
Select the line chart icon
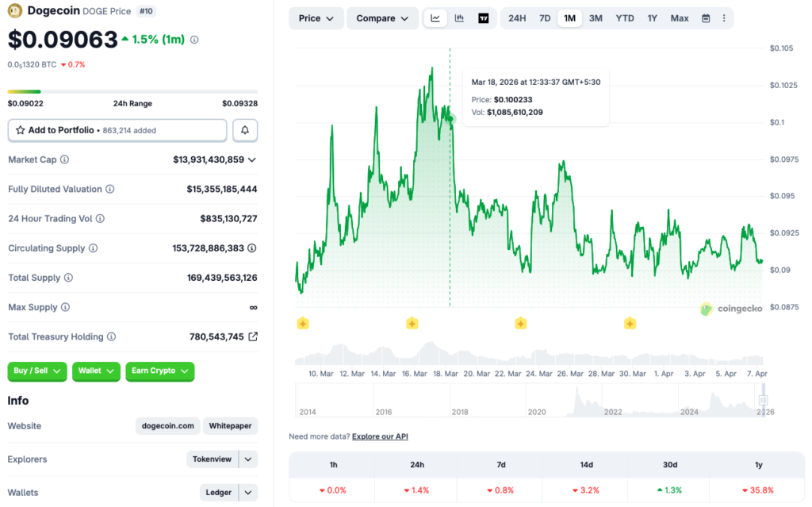point(435,17)
